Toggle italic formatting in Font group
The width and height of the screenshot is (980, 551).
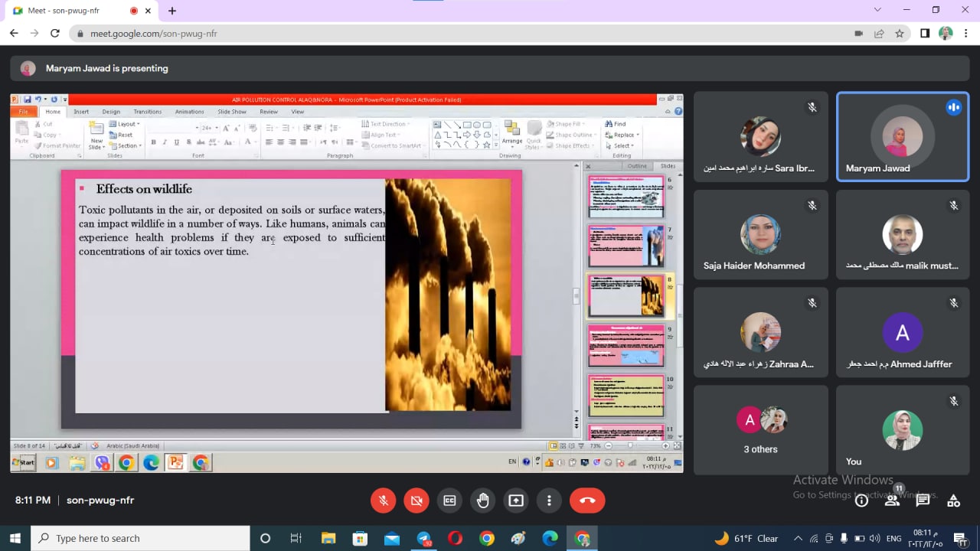tap(165, 142)
